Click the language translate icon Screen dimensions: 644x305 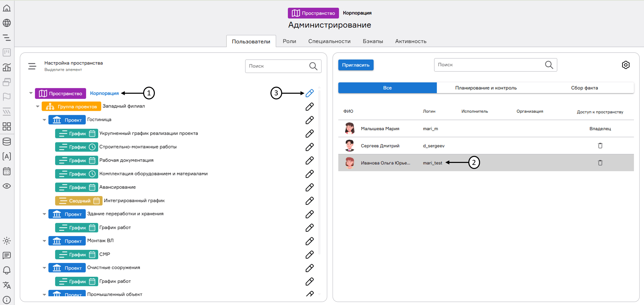[x=7, y=285]
